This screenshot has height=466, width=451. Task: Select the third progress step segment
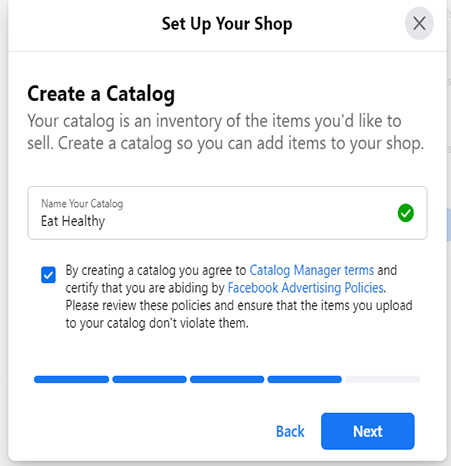pos(227,379)
